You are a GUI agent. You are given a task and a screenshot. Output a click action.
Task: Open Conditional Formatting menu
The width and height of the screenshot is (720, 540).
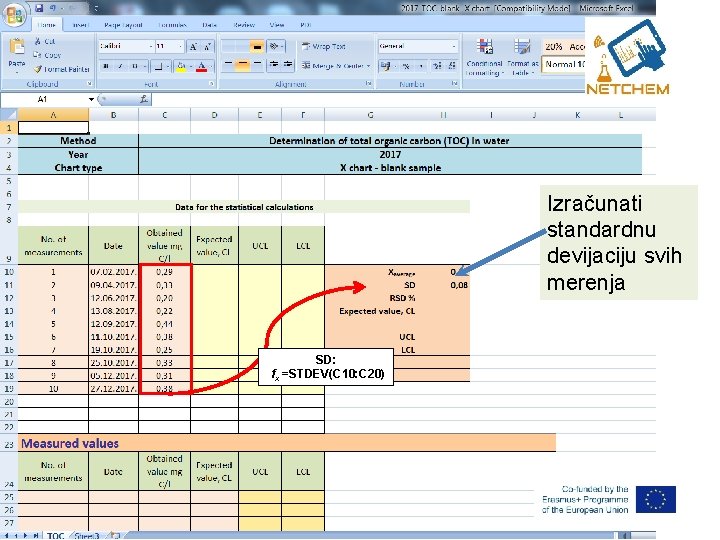coord(484,57)
